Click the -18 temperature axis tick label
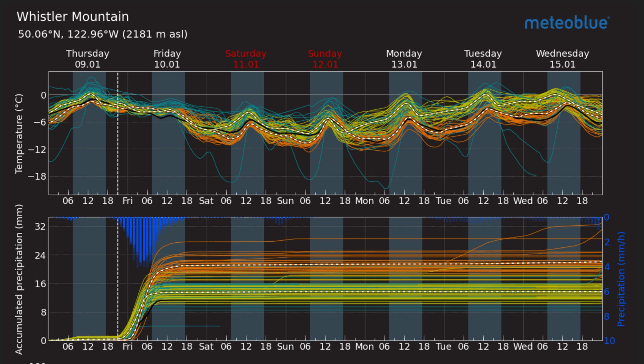The height and width of the screenshot is (364, 644). click(37, 176)
